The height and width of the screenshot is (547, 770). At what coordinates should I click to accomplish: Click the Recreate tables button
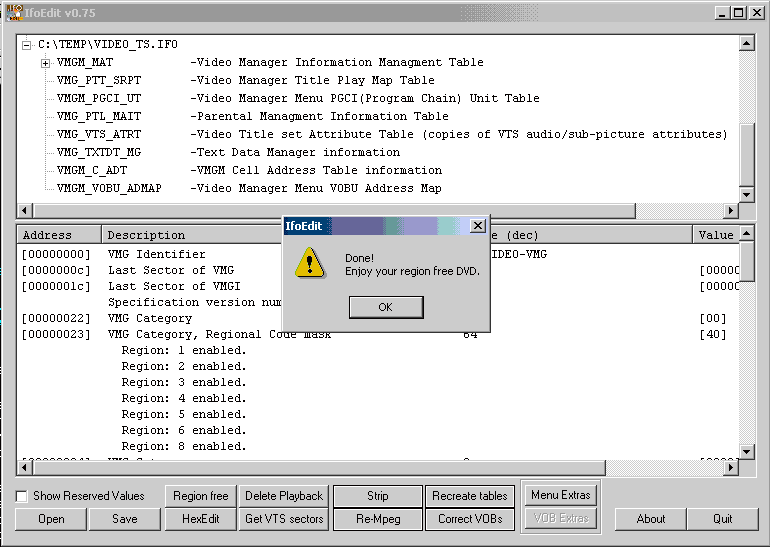(x=470, y=496)
